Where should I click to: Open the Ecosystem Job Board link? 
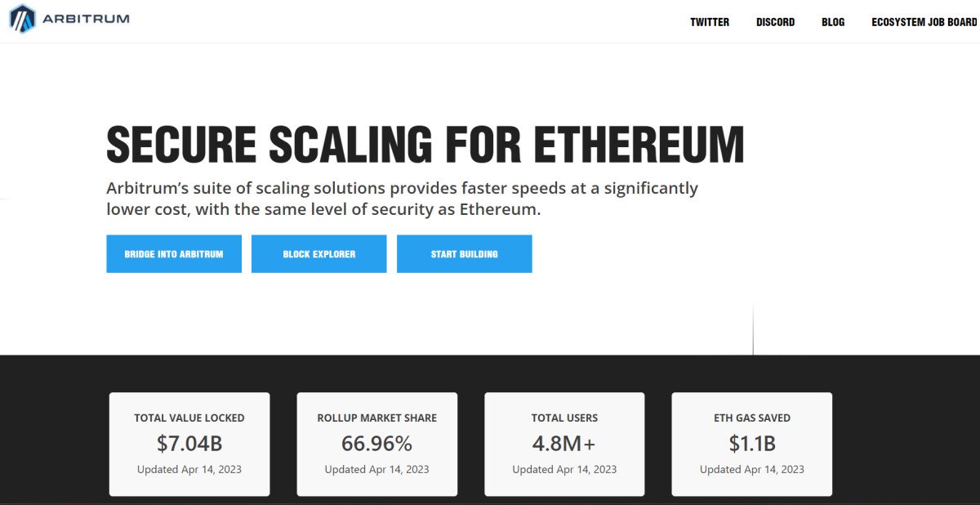coord(924,22)
